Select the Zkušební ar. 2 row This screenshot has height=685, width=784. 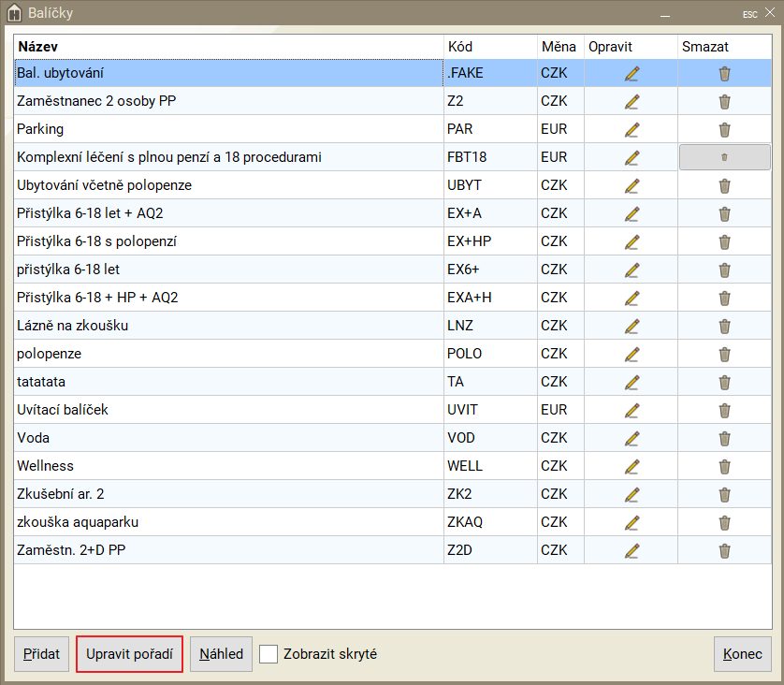click(x=228, y=494)
